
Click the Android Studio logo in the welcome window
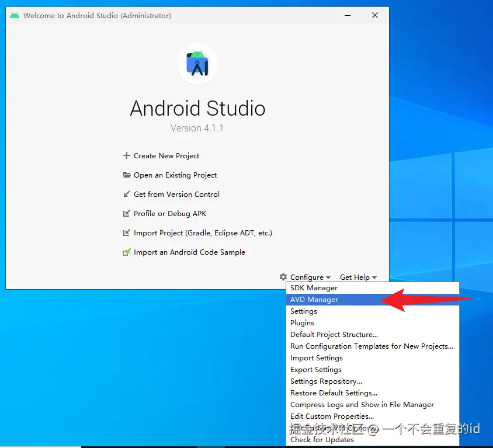[197, 64]
